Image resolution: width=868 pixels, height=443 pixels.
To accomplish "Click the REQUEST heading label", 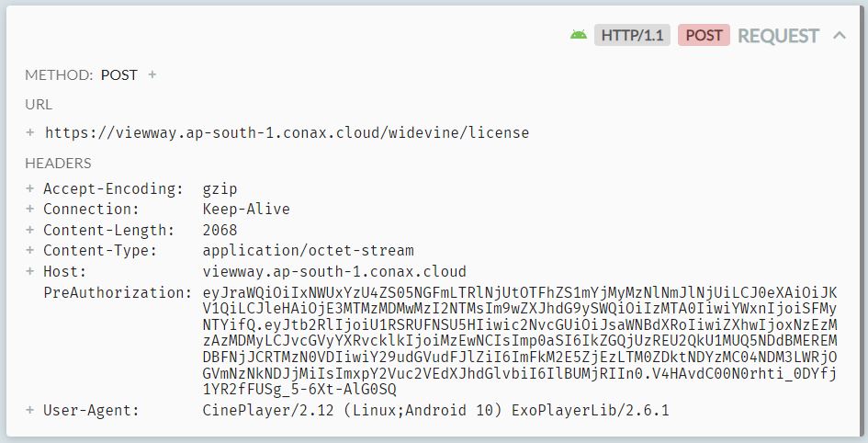I will [778, 36].
